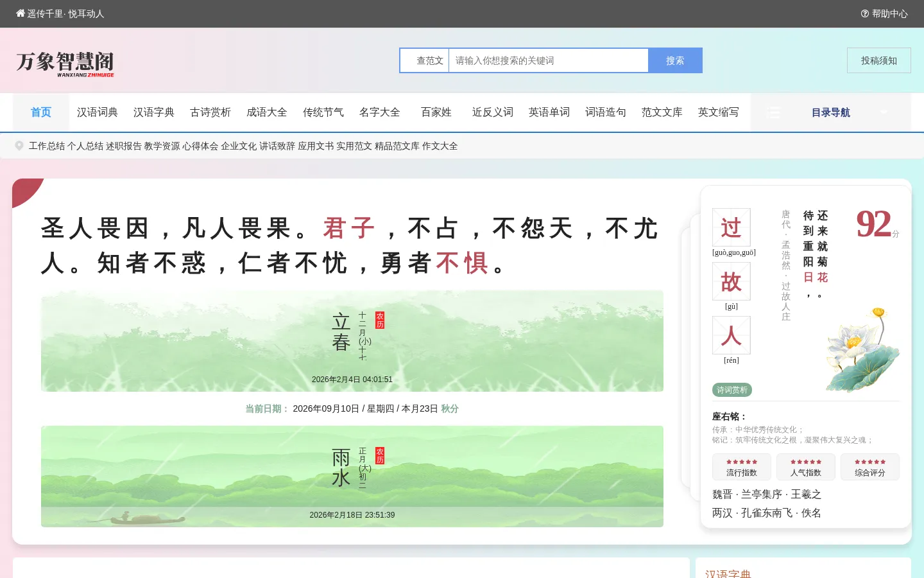The image size is (924, 578).
Task: Open the 古诗赏析 navigation item
Action: point(210,112)
